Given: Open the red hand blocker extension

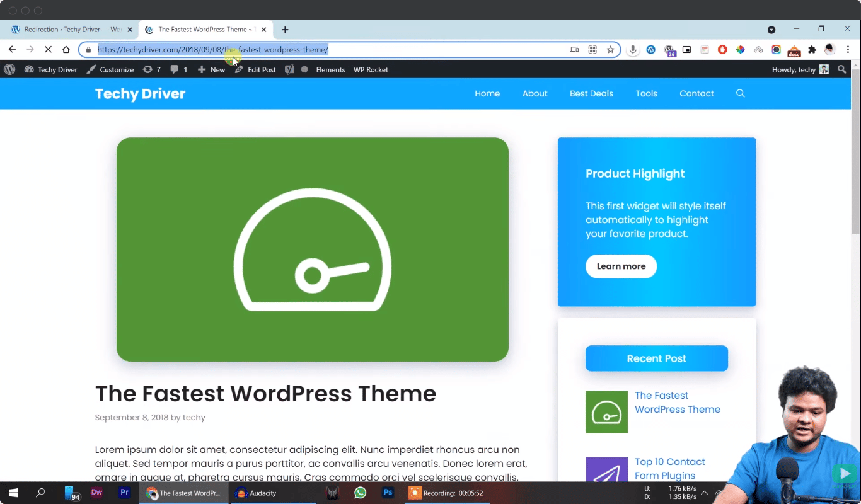Looking at the screenshot, I should pos(723,50).
